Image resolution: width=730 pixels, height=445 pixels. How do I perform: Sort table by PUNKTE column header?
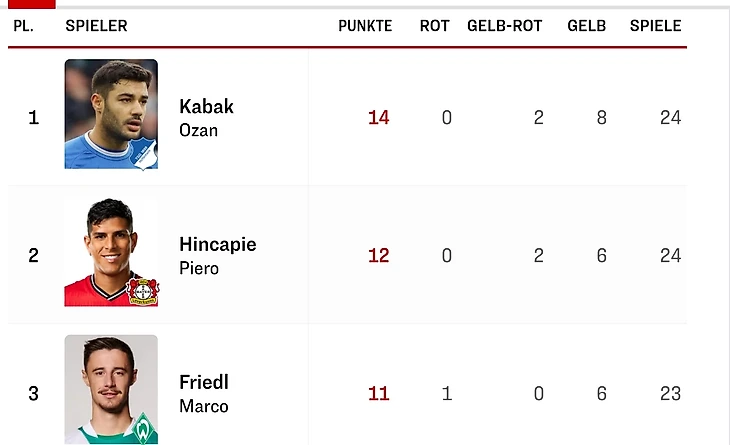[365, 26]
